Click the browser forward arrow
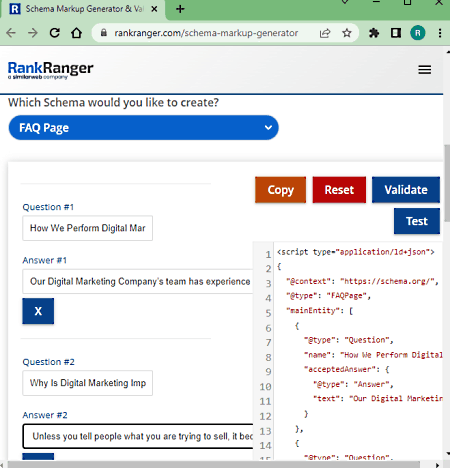Viewport: 450px width, 468px height. 33,33
